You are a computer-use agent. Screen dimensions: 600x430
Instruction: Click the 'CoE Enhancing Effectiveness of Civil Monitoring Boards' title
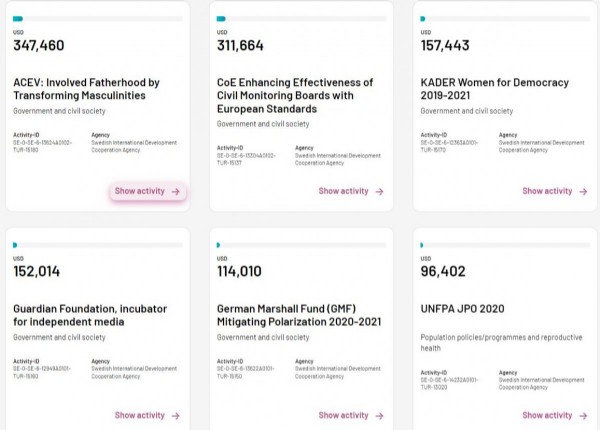tap(295, 96)
